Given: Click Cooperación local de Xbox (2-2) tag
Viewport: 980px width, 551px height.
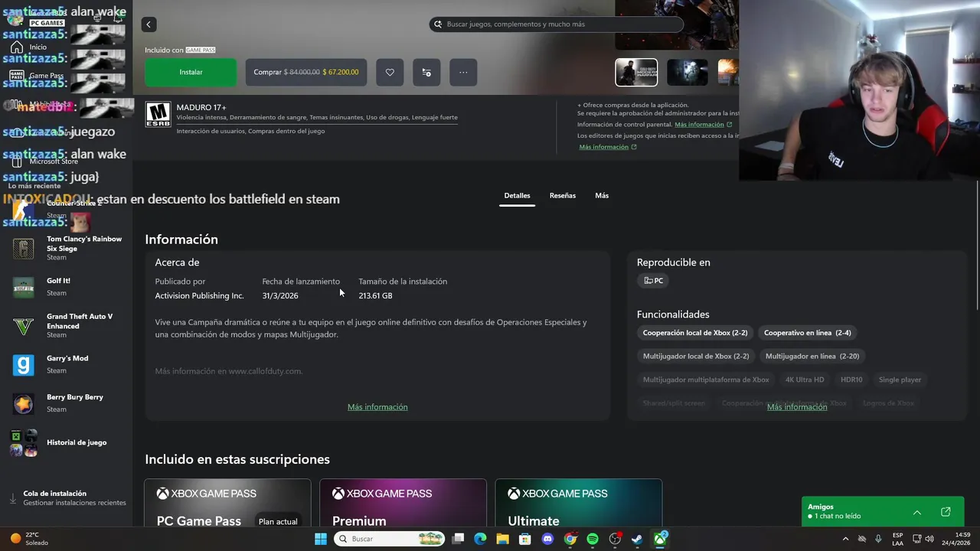Looking at the screenshot, I should click(x=695, y=333).
